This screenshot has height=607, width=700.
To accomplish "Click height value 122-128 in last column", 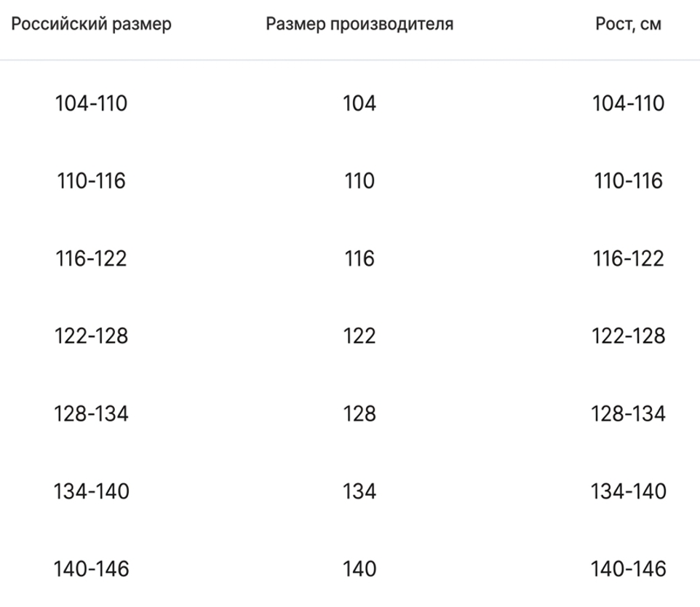I will 628,336.
